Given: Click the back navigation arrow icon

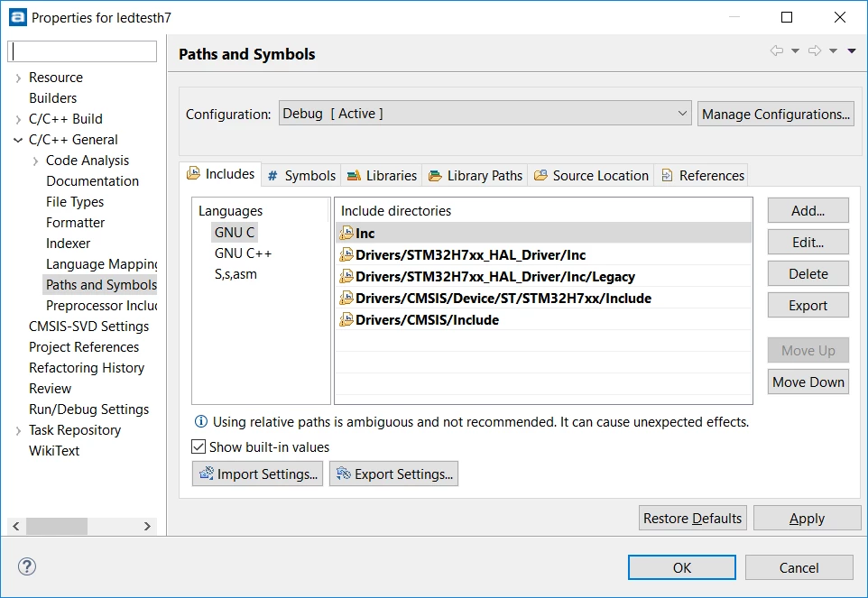Looking at the screenshot, I should 777,51.
